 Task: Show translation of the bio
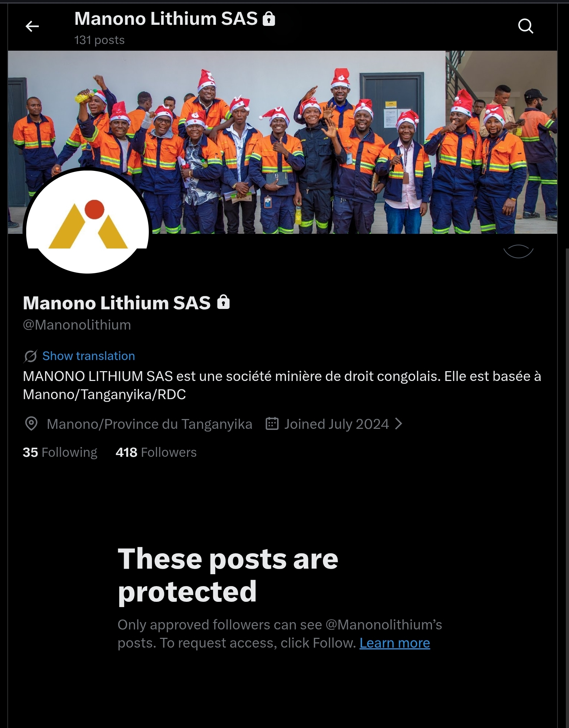click(88, 356)
